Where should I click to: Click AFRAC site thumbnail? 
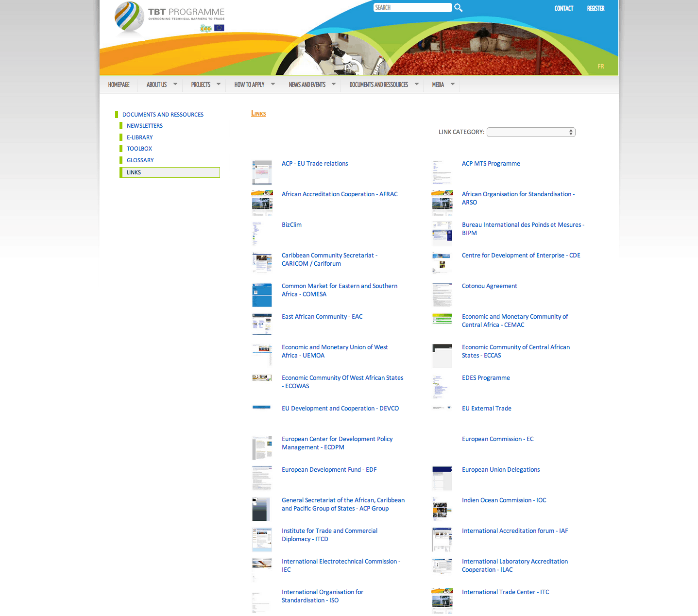[262, 203]
